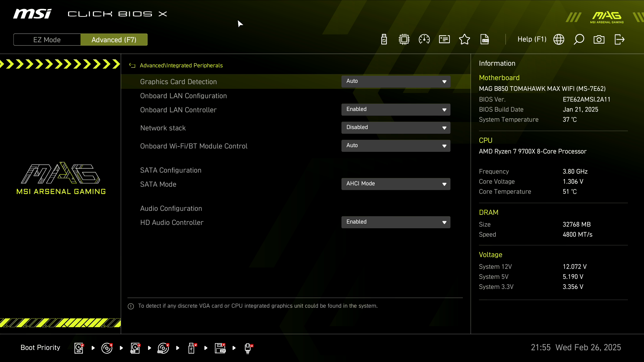Select the network cable boot priority icon

[248, 348]
